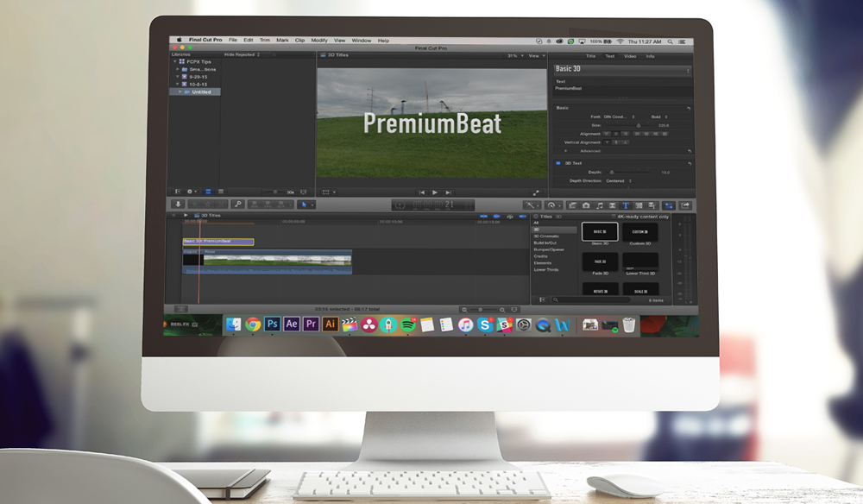
Task: Collapse the 9-29-15 event
Action: coord(177,77)
